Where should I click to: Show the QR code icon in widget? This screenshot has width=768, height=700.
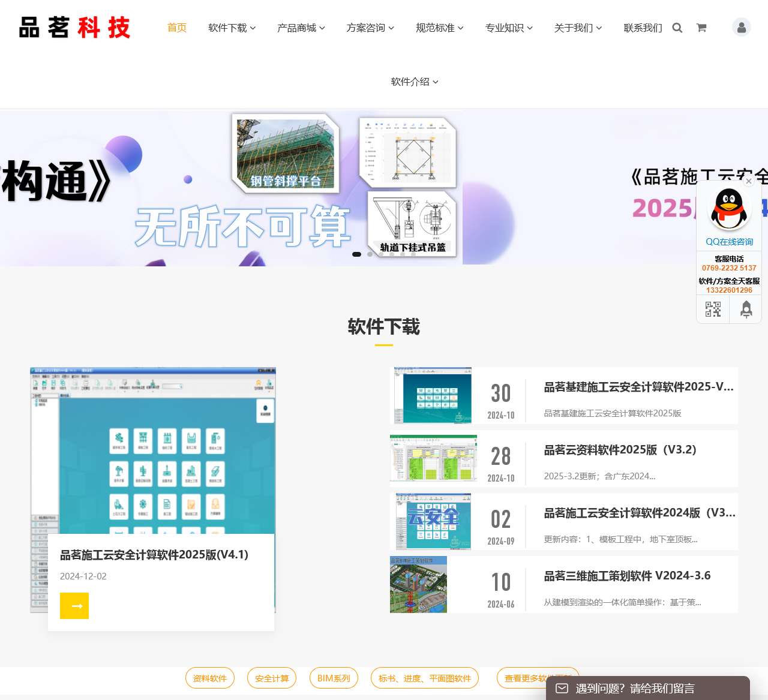tap(713, 309)
